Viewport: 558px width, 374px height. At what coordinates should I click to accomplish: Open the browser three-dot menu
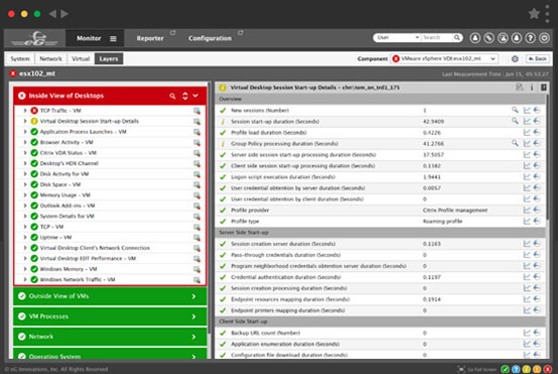[x=547, y=14]
